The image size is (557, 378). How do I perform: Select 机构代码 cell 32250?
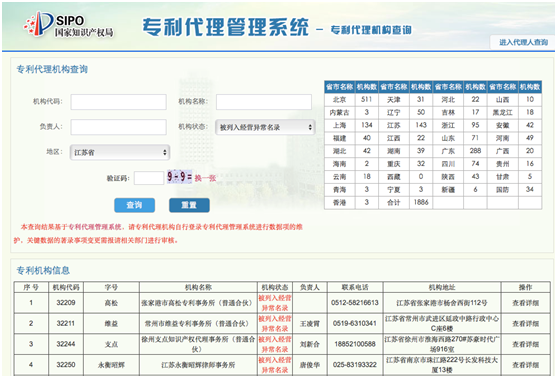(66, 364)
